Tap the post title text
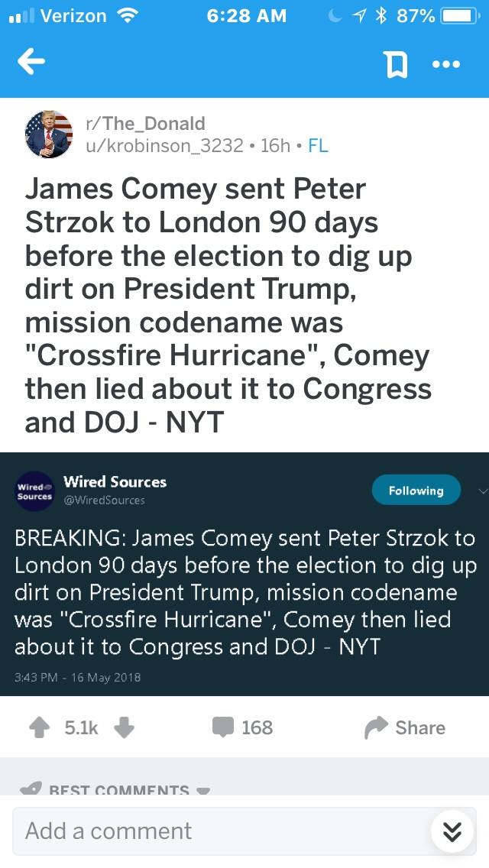489x868 pixels. click(228, 306)
